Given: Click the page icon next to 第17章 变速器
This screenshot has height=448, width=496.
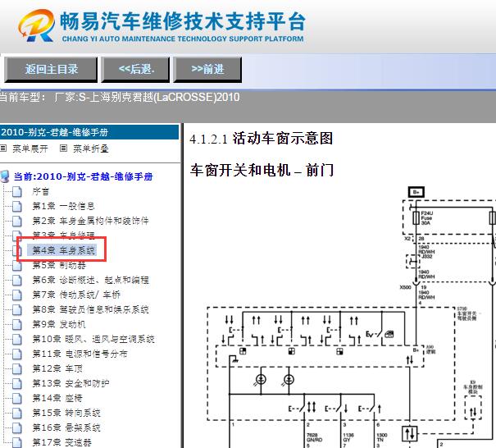Looking at the screenshot, I should (17, 442).
